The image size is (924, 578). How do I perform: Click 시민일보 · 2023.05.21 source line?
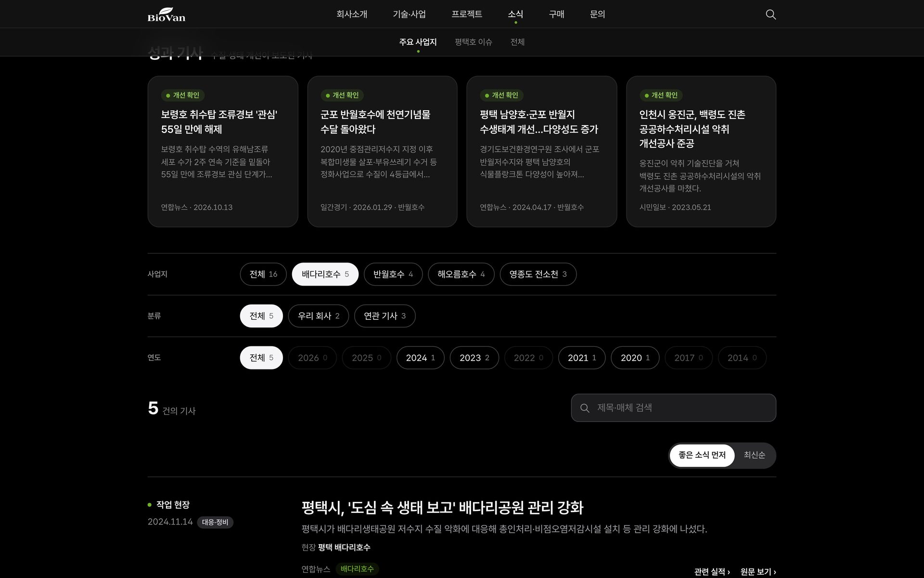point(675,207)
